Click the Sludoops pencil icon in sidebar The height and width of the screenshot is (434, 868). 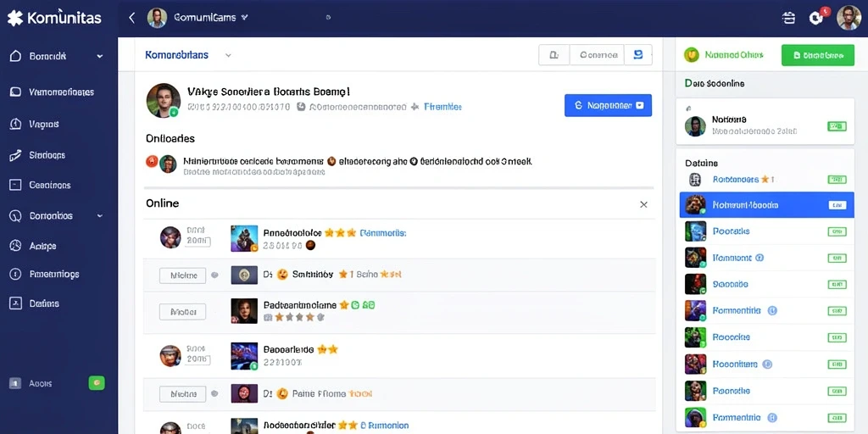pos(15,155)
